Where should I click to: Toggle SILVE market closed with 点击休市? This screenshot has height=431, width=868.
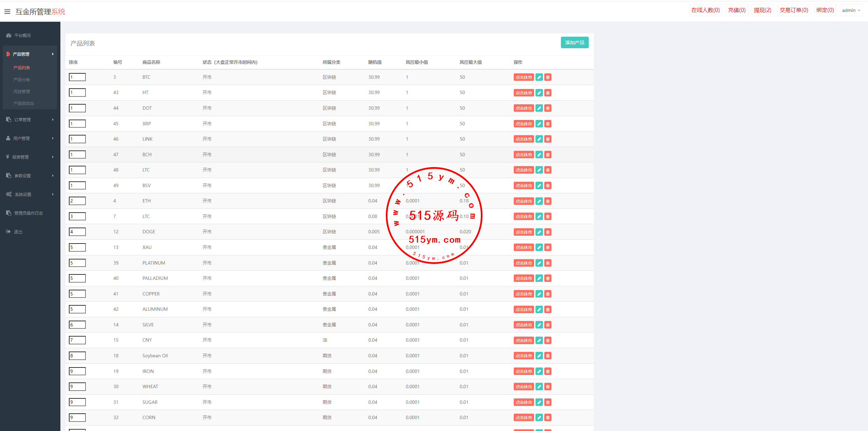[524, 325]
